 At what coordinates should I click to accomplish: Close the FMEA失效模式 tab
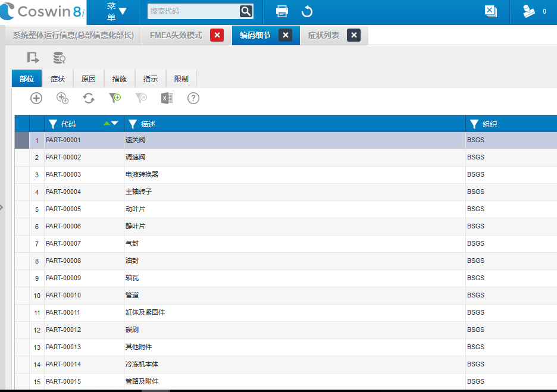(x=217, y=35)
